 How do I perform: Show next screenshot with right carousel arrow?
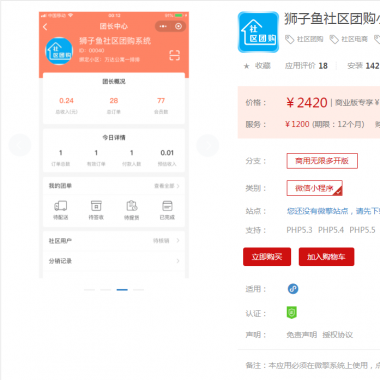pos(208,145)
